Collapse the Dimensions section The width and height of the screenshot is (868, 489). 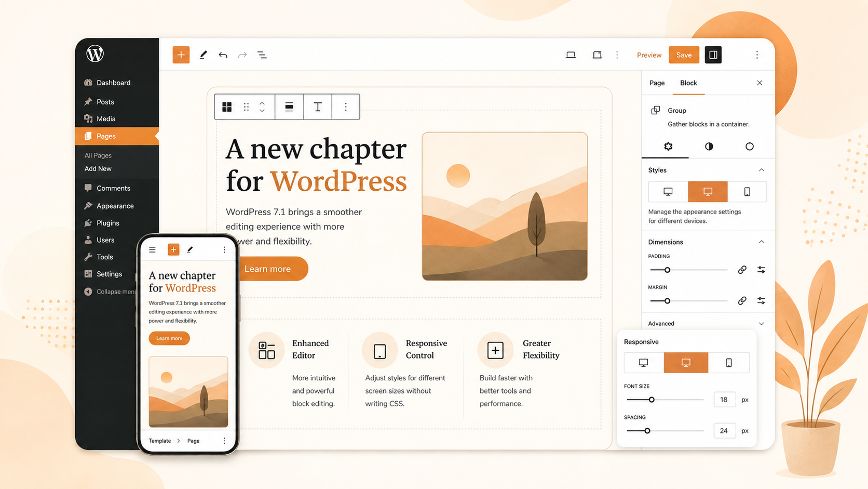click(x=762, y=242)
